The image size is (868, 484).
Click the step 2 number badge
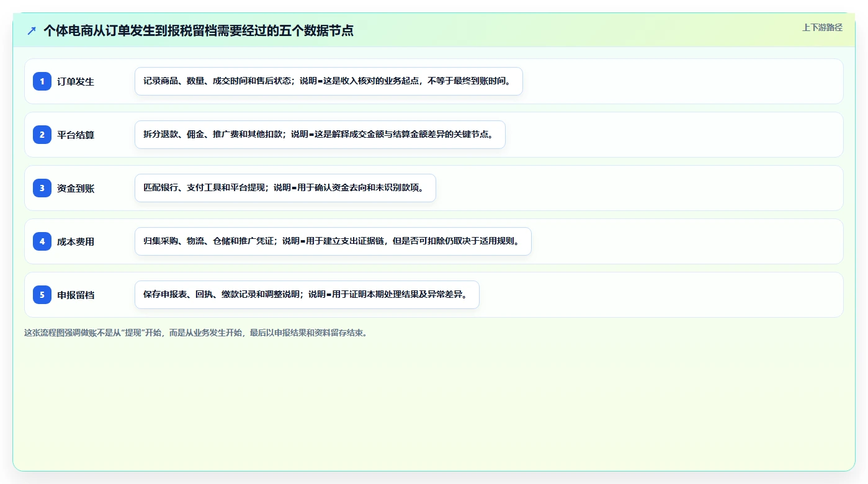42,135
